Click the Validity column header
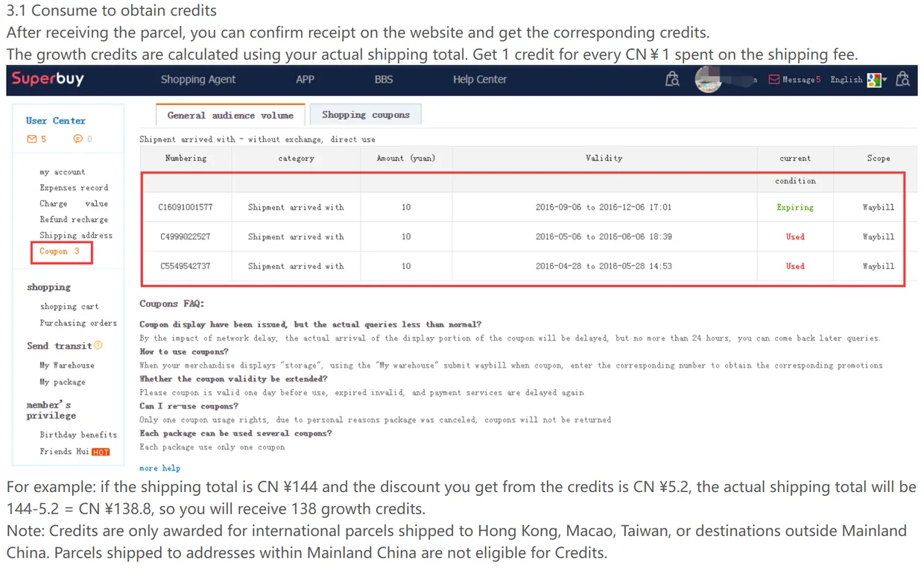This screenshot has height=580, width=924. pos(604,158)
